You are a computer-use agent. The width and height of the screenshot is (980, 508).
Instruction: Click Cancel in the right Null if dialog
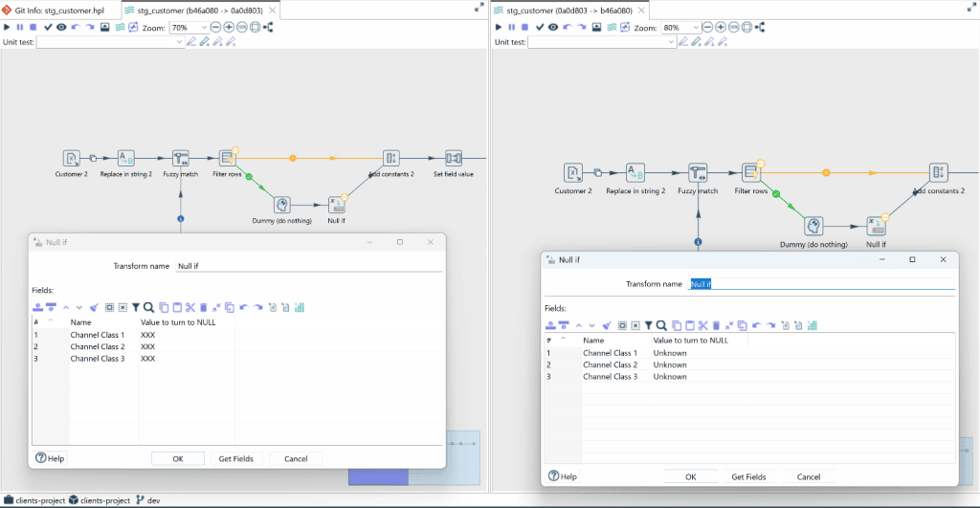point(808,476)
